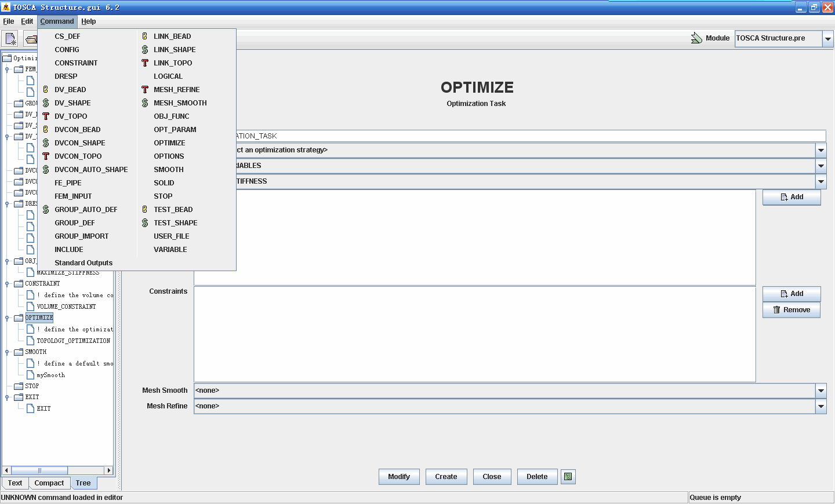Image resolution: width=835 pixels, height=504 pixels.
Task: Select MAXIMIZE_STIFFNESS in the tree
Action: (x=68, y=273)
